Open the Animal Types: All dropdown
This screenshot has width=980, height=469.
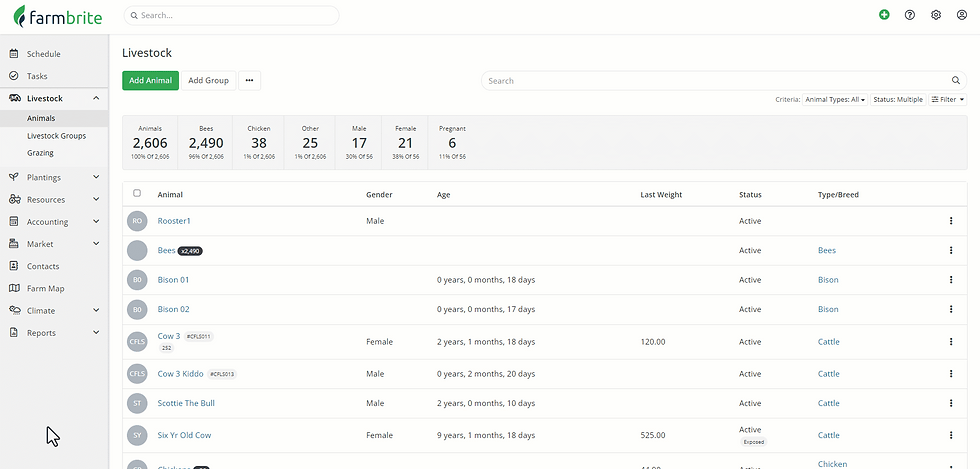[x=835, y=99]
